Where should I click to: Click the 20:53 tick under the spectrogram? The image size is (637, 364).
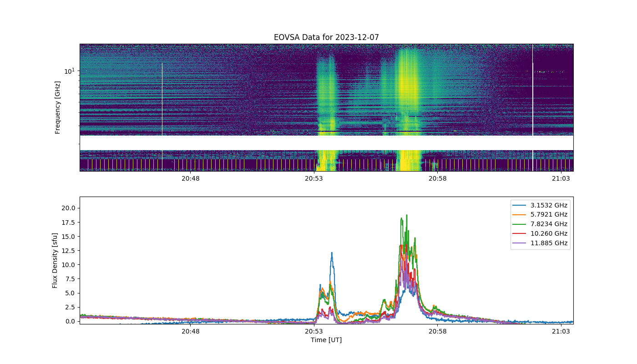coord(314,179)
